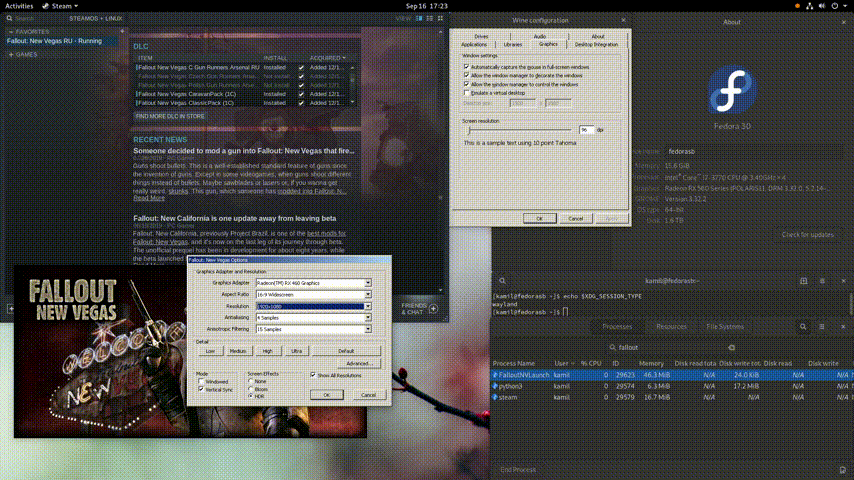Click the plus icon next to Favorites

(x=122, y=32)
